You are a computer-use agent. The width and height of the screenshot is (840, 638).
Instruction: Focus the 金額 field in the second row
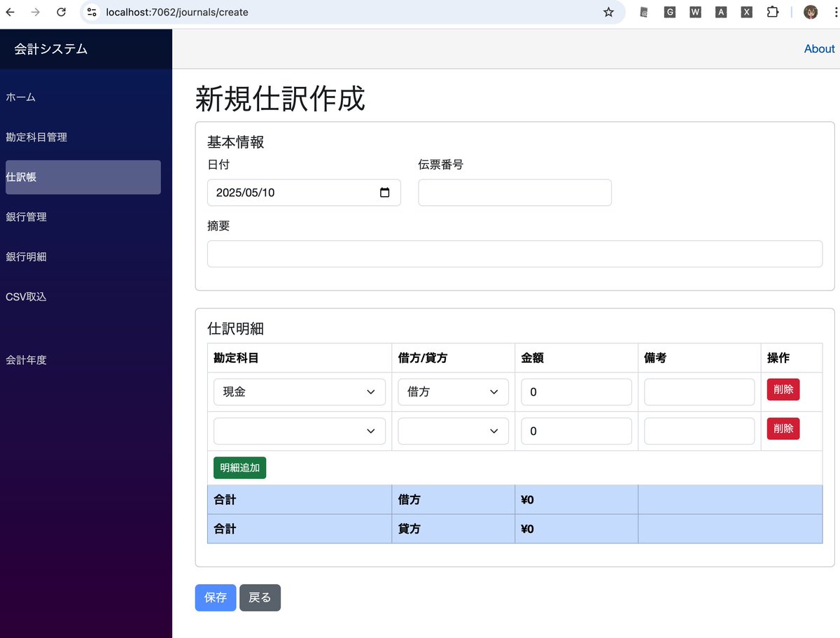tap(577, 431)
